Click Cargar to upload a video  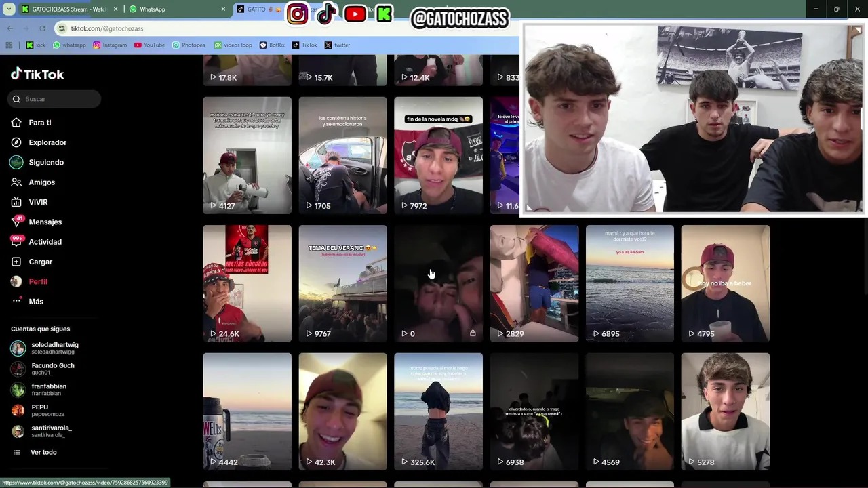pyautogui.click(x=32, y=262)
